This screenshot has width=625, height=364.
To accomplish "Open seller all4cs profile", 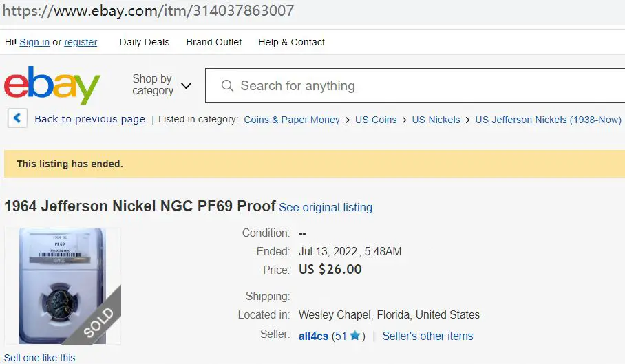I will click(313, 336).
